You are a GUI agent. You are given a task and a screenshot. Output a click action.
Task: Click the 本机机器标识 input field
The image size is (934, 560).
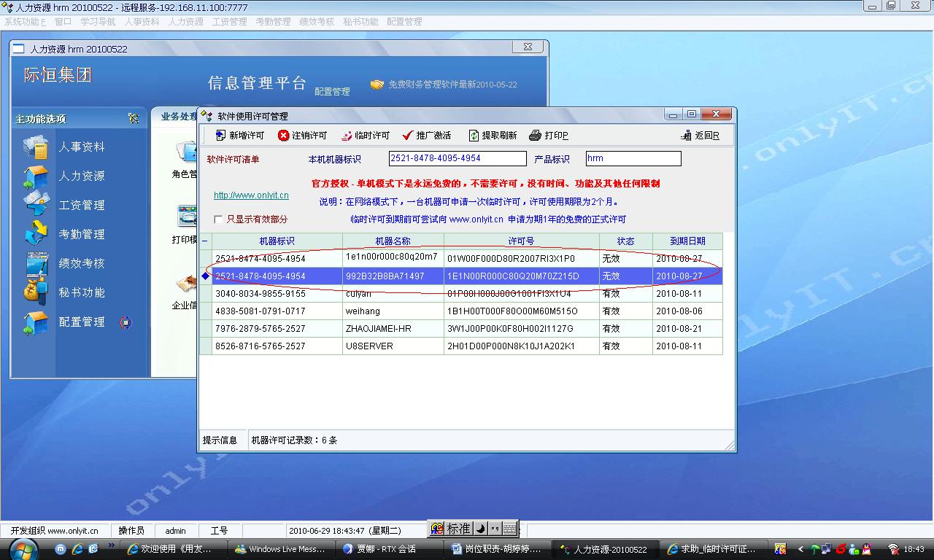(457, 158)
